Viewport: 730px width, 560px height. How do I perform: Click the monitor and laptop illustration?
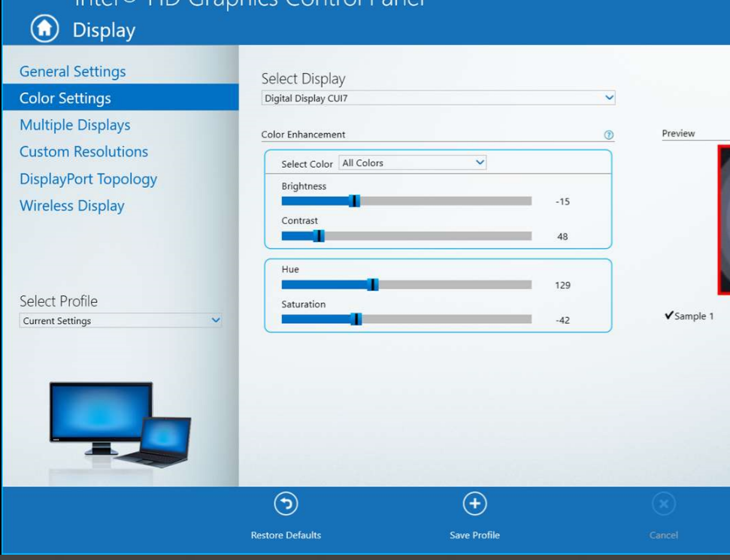(120, 425)
